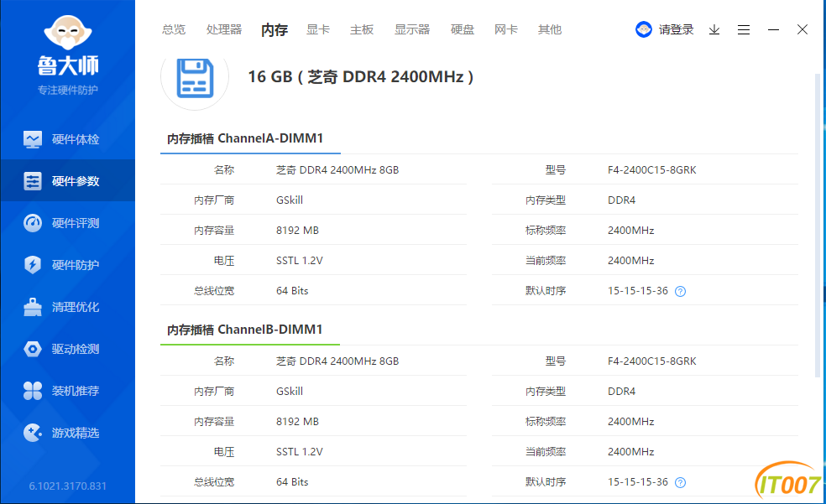The height and width of the screenshot is (504, 826).
Task: Click ChannelB timing 15-15-15-36
Action: click(x=637, y=482)
